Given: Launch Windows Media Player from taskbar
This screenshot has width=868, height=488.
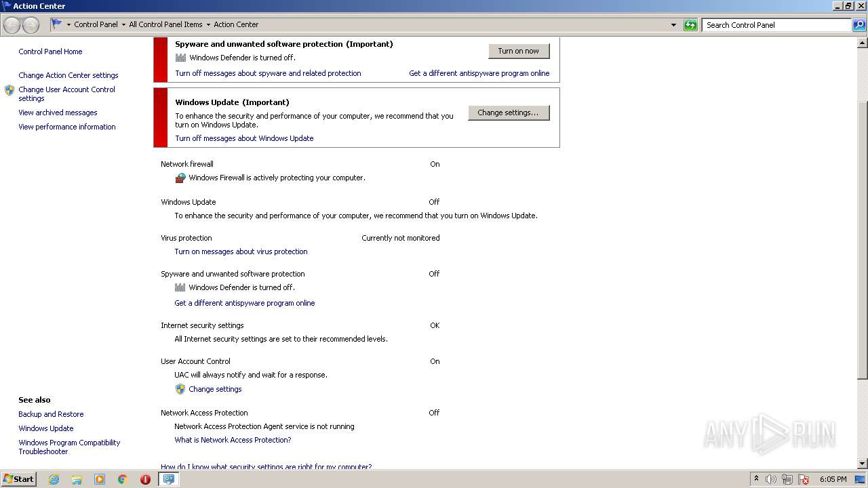Looking at the screenshot, I should click(x=100, y=479).
